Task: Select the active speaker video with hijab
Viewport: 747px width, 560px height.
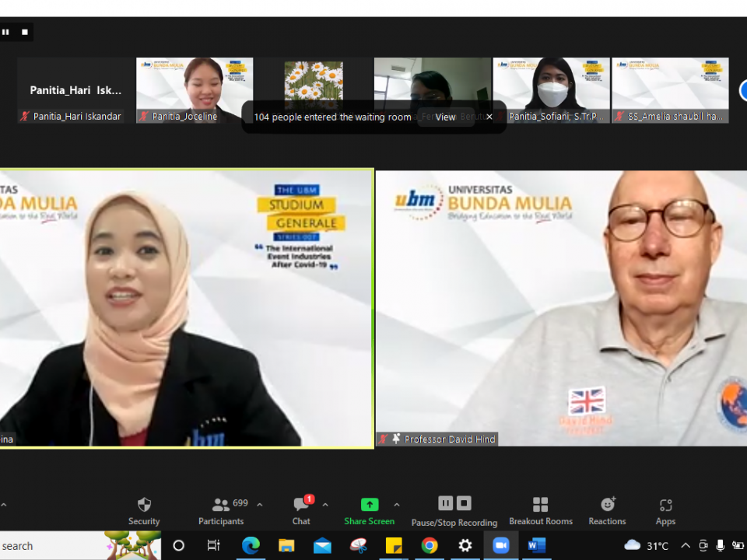Action: 186,309
